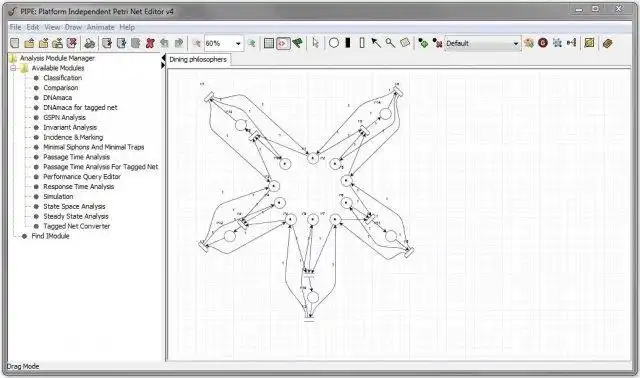Click the zoom in magnifier icon

click(251, 43)
